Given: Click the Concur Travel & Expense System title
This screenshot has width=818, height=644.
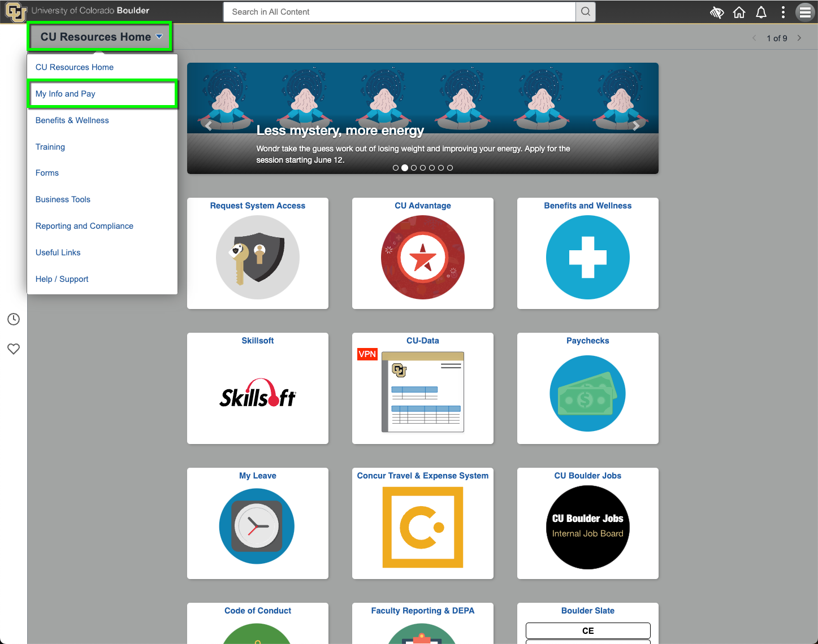Looking at the screenshot, I should tap(423, 476).
